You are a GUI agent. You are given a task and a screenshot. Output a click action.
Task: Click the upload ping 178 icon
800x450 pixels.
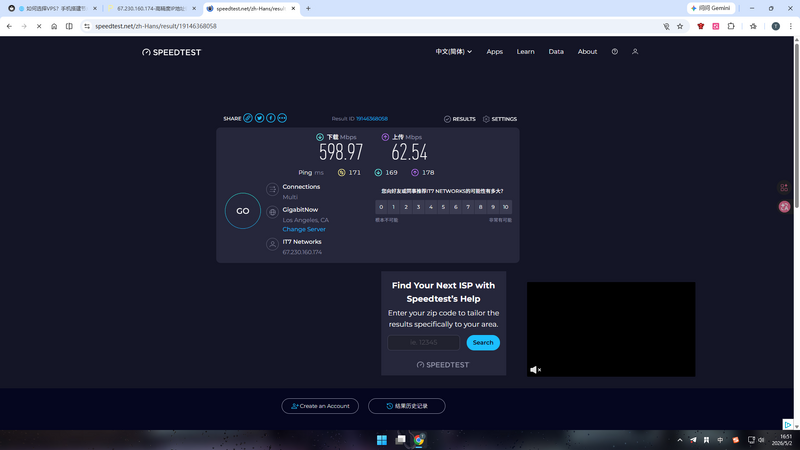click(415, 172)
